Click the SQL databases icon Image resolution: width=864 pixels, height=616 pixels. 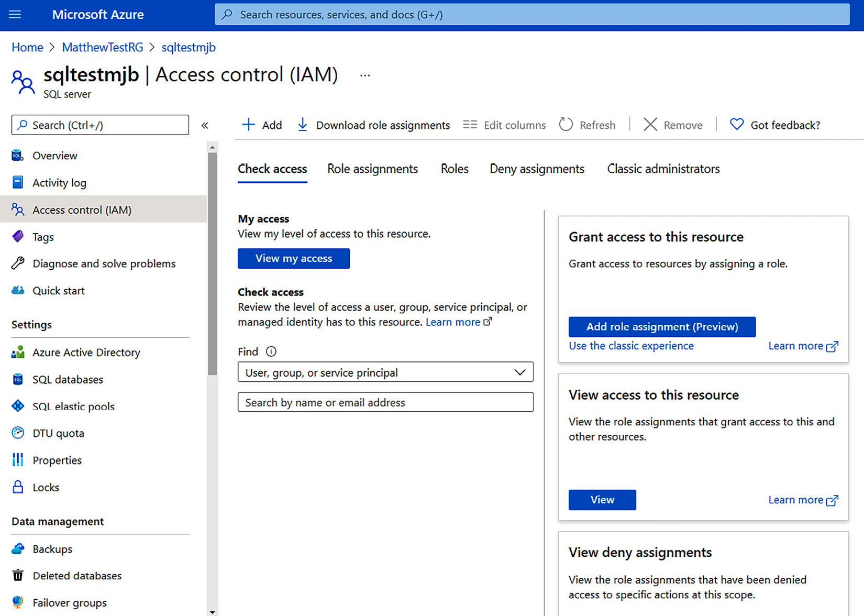pyautogui.click(x=17, y=379)
